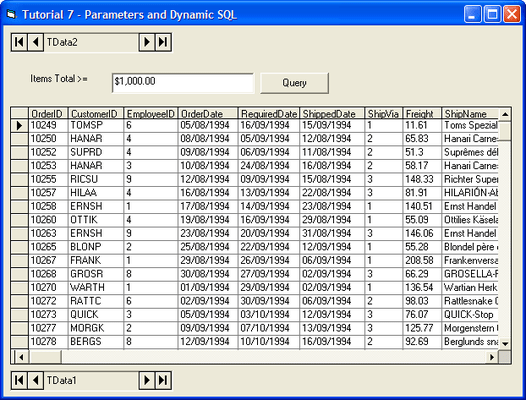Viewport: 526px width, 400px height.
Task: Select the ShipVia column header
Action: 383,113
